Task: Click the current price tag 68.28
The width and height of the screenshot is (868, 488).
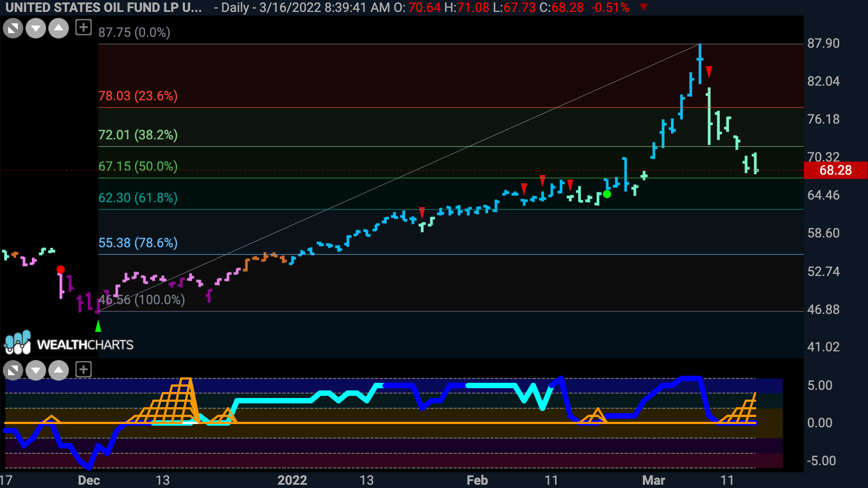Action: (835, 170)
